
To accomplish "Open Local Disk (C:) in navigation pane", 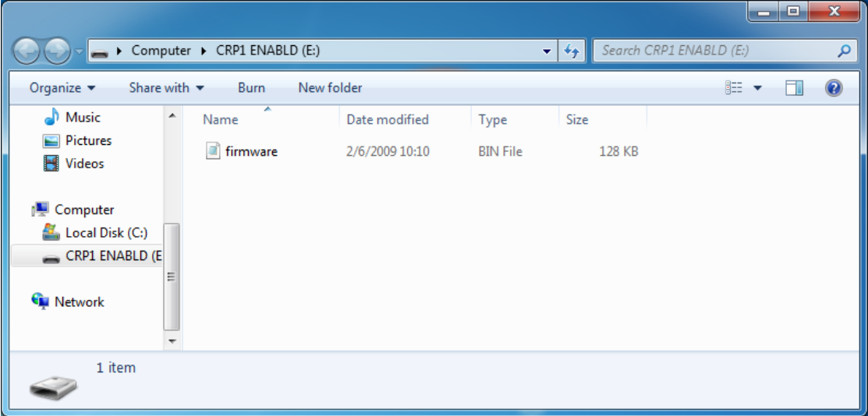I will (x=106, y=233).
